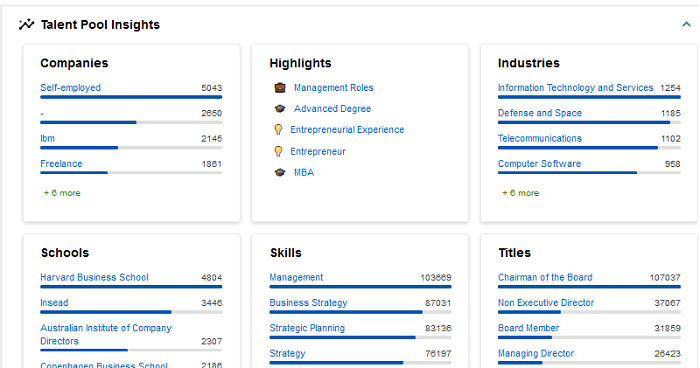This screenshot has width=700, height=368.
Task: Click the Business Strategy progress bar
Action: 360,312
